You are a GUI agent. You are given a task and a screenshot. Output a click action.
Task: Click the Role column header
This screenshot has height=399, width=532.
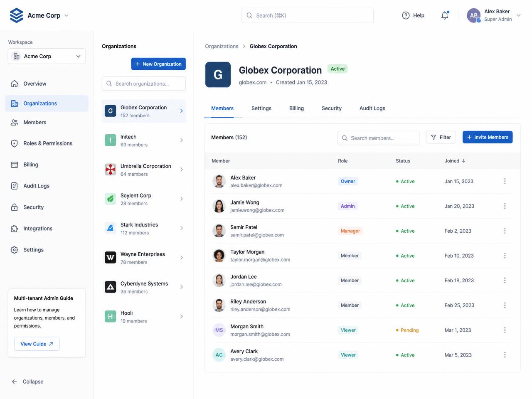coord(343,161)
